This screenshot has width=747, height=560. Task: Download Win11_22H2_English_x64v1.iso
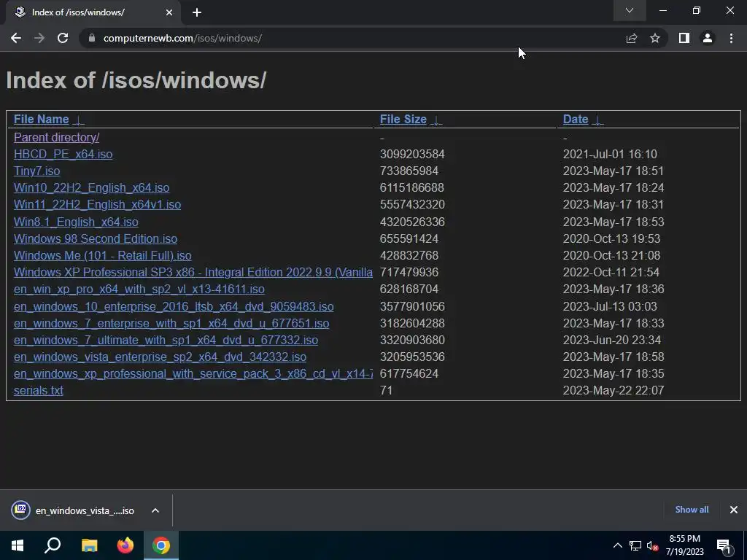(x=97, y=204)
